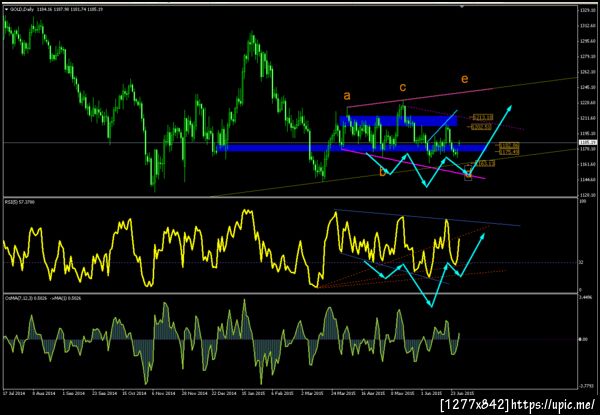Select the orange wave label 'e'

pos(465,79)
